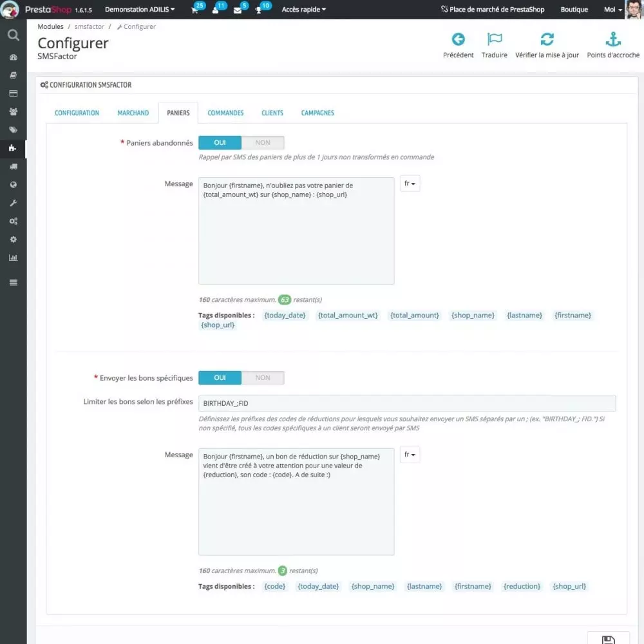Click the Précédent back arrow icon
Image resolution: width=644 pixels, height=644 pixels.
click(458, 39)
